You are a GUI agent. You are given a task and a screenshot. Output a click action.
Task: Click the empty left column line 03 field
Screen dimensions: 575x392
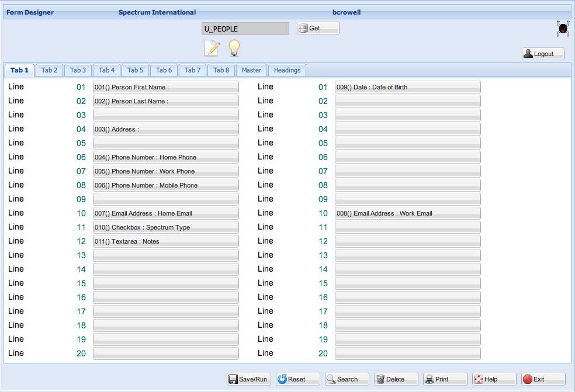pos(166,115)
